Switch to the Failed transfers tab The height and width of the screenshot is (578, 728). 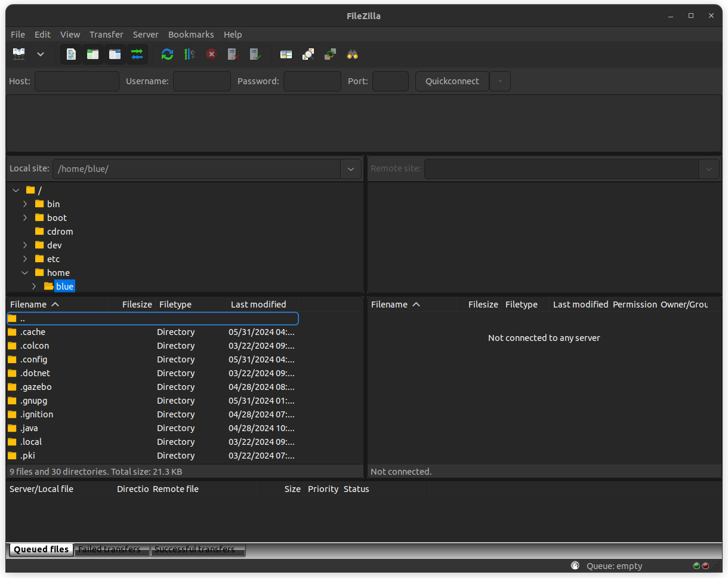pyautogui.click(x=112, y=550)
